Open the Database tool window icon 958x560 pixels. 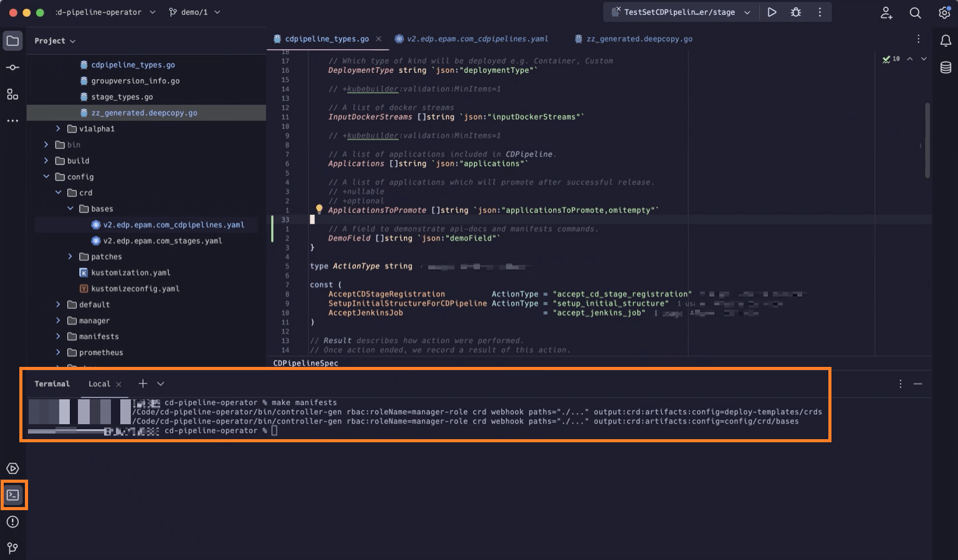pyautogui.click(x=946, y=68)
